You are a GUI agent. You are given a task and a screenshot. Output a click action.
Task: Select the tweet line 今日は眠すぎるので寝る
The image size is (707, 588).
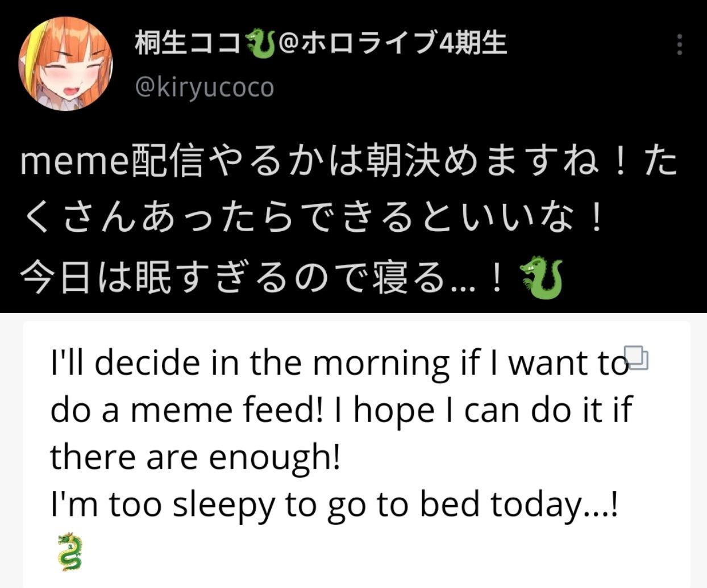click(261, 277)
